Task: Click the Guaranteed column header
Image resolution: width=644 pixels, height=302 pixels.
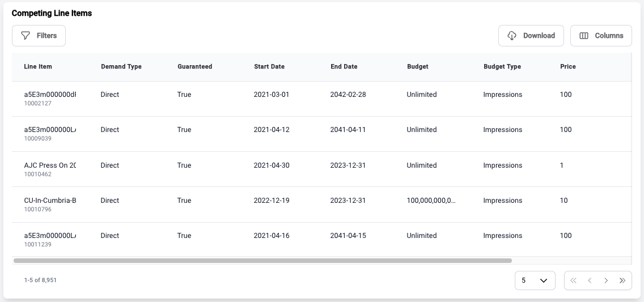Action: click(x=194, y=67)
